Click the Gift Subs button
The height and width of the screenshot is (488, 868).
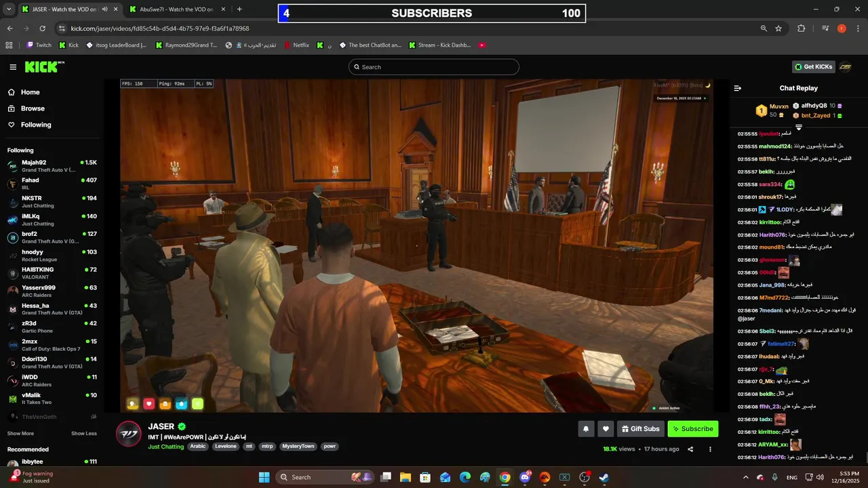(640, 428)
